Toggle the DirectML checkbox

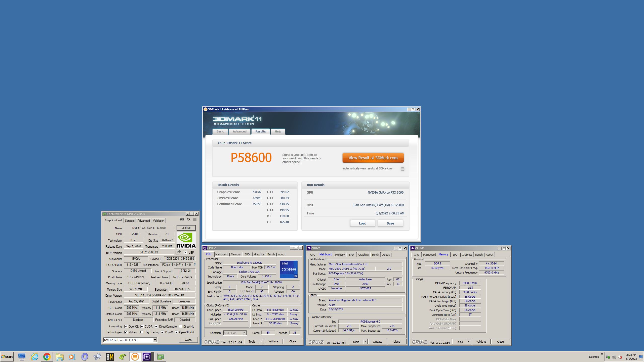180,326
